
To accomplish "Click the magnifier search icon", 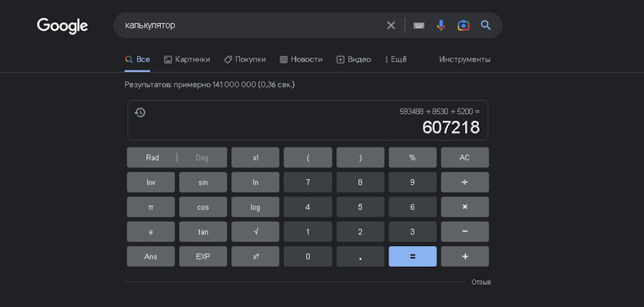I will click(x=486, y=25).
